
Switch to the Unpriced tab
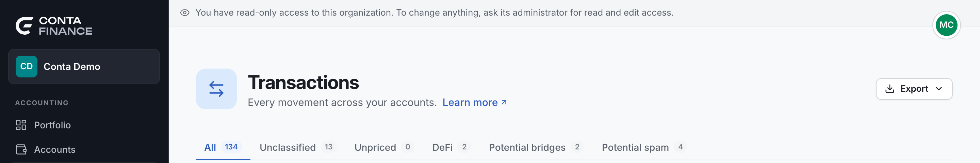pos(384,147)
